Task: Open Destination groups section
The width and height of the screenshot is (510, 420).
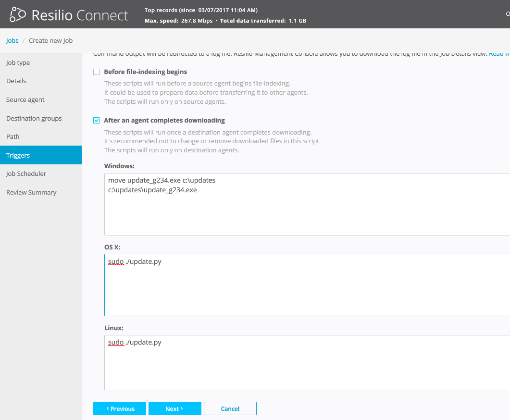Action: pos(34,119)
